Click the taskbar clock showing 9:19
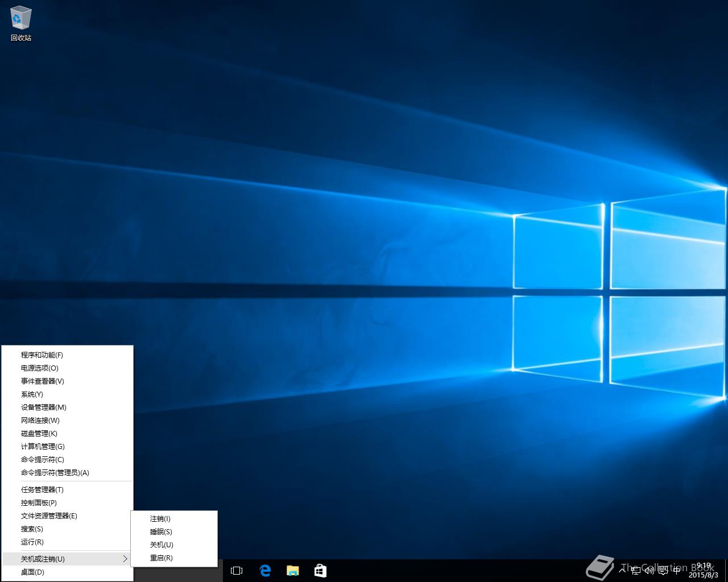Image resolution: width=728 pixels, height=582 pixels. tap(704, 571)
